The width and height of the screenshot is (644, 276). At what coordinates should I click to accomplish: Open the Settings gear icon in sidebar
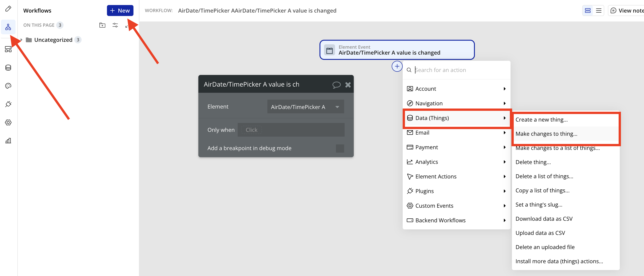[8, 122]
